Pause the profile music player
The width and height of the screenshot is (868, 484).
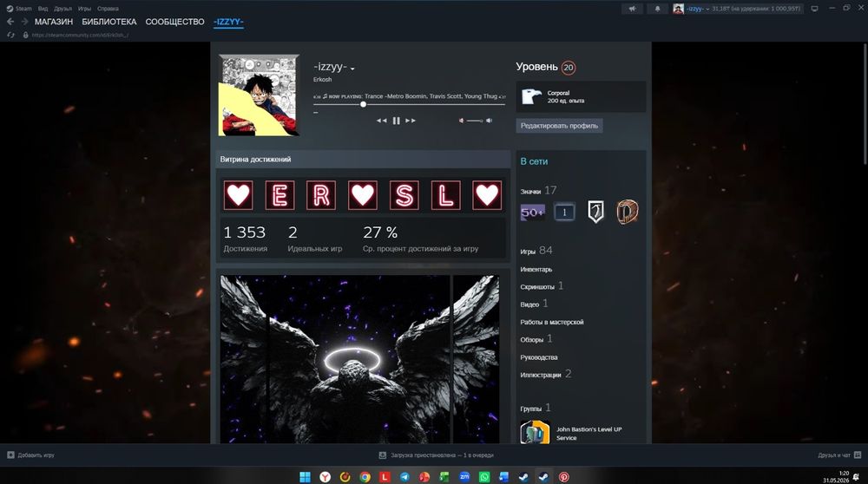(397, 121)
